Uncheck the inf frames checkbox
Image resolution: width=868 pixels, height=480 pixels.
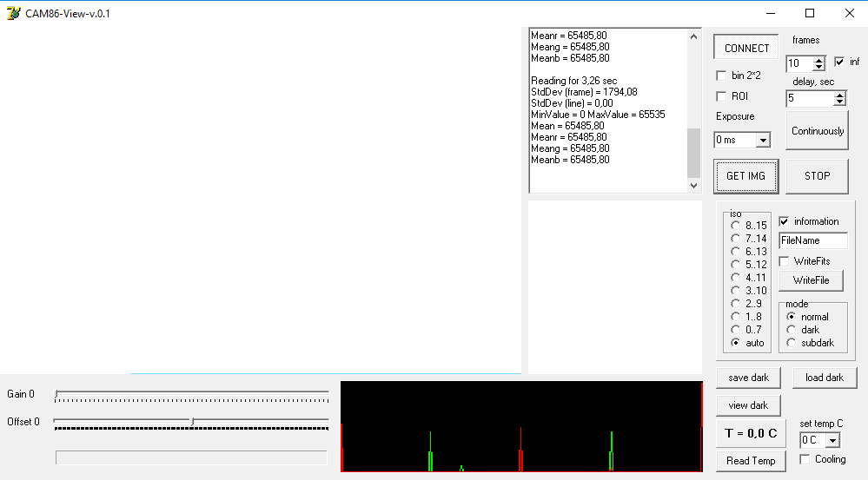839,62
